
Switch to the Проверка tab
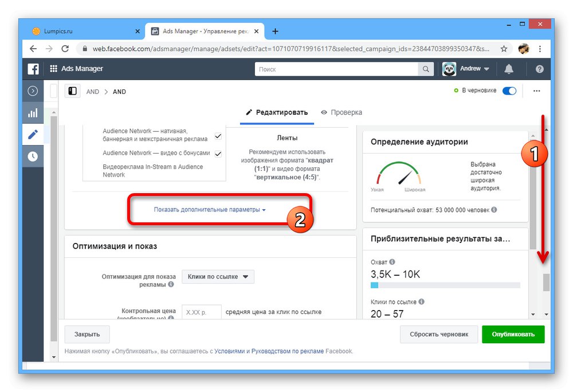(342, 112)
